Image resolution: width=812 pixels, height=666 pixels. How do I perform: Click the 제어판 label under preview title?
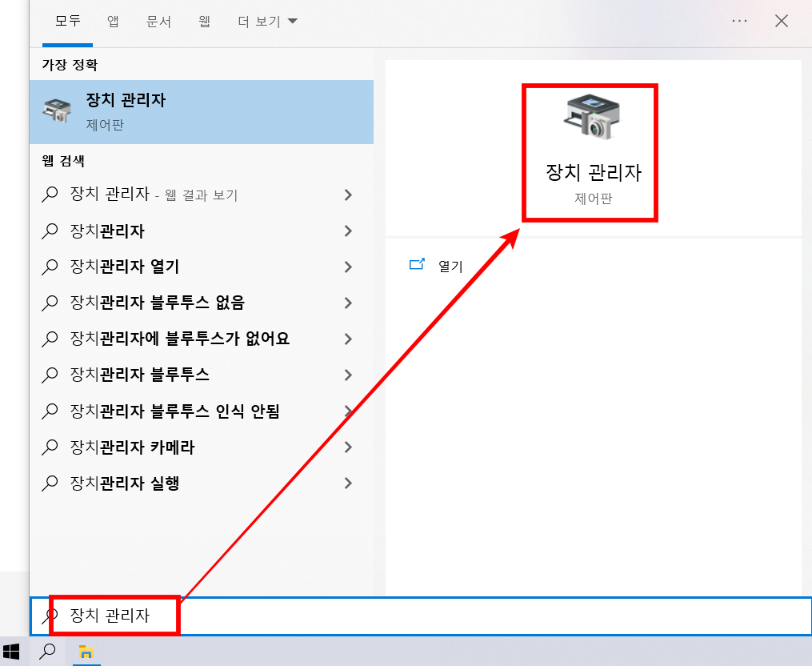[594, 198]
